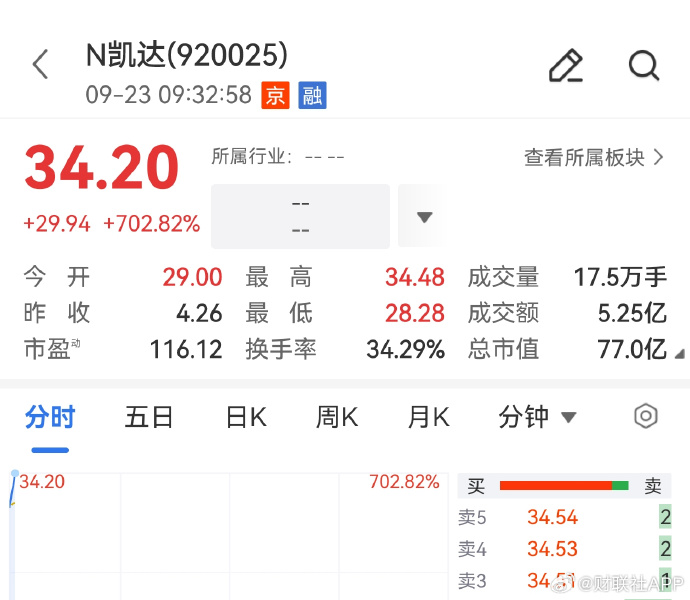Viewport: 690px width, 600px height.
Task: Click the 今开 value 29.00
Action: 192,277
